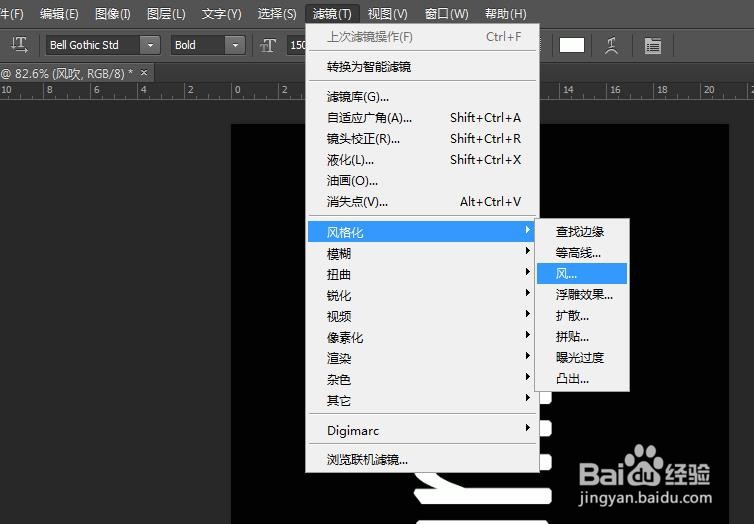Image resolution: width=754 pixels, height=524 pixels.
Task: Expand the 其它 submenu
Action: [421, 400]
